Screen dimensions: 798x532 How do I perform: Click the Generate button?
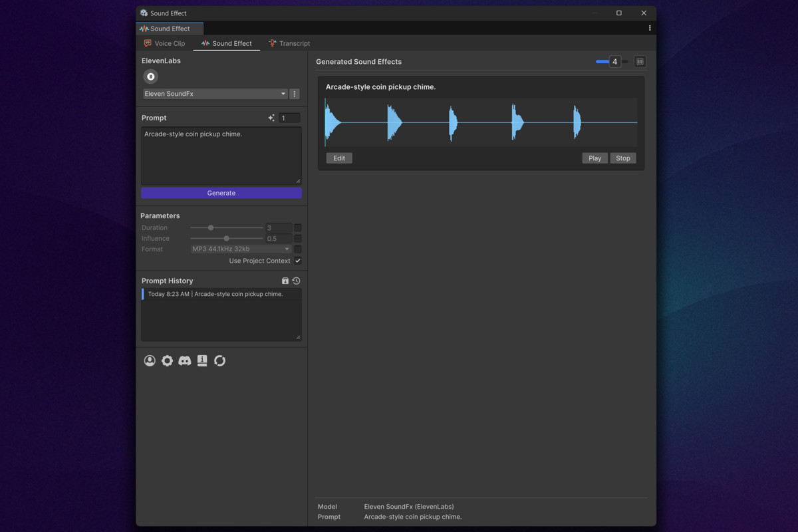coord(221,193)
